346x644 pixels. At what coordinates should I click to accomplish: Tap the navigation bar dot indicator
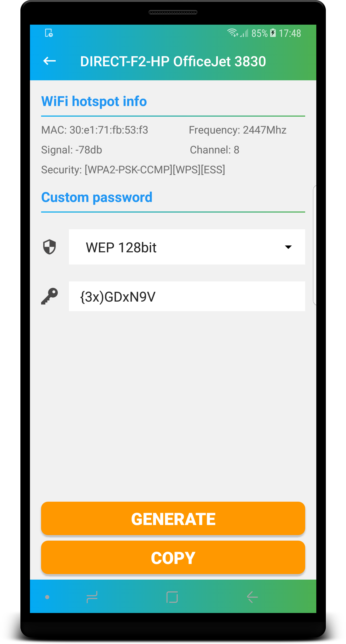(x=47, y=597)
